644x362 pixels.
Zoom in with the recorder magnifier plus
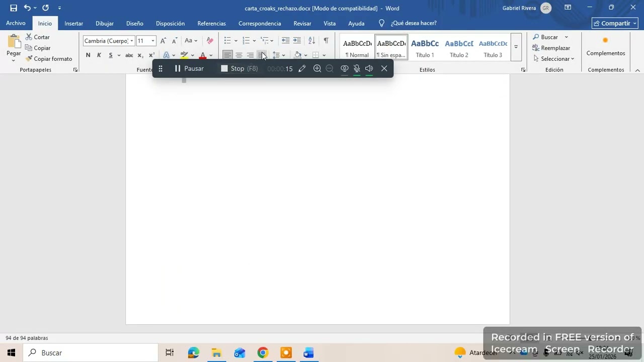(317, 68)
